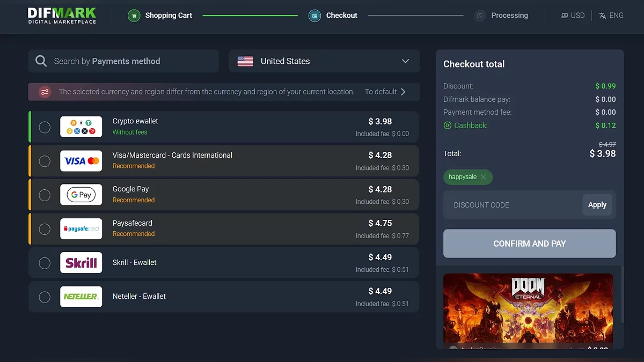The width and height of the screenshot is (644, 362).
Task: Choose the Neteller Ewallet radio button
Action: point(45,297)
